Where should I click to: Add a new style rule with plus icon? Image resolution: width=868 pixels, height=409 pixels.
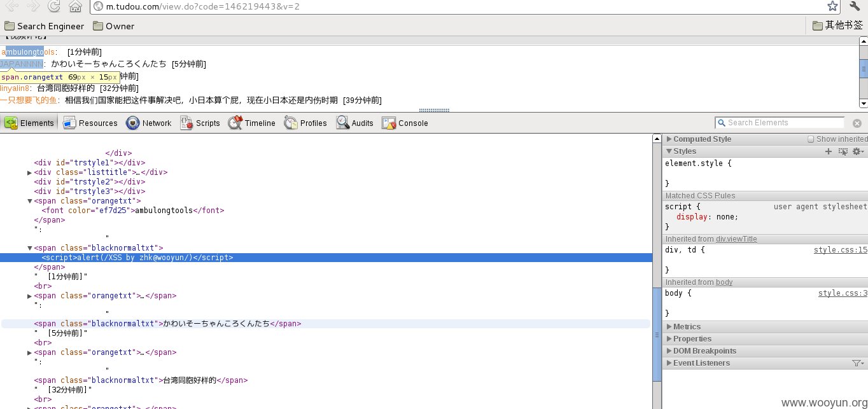(828, 151)
